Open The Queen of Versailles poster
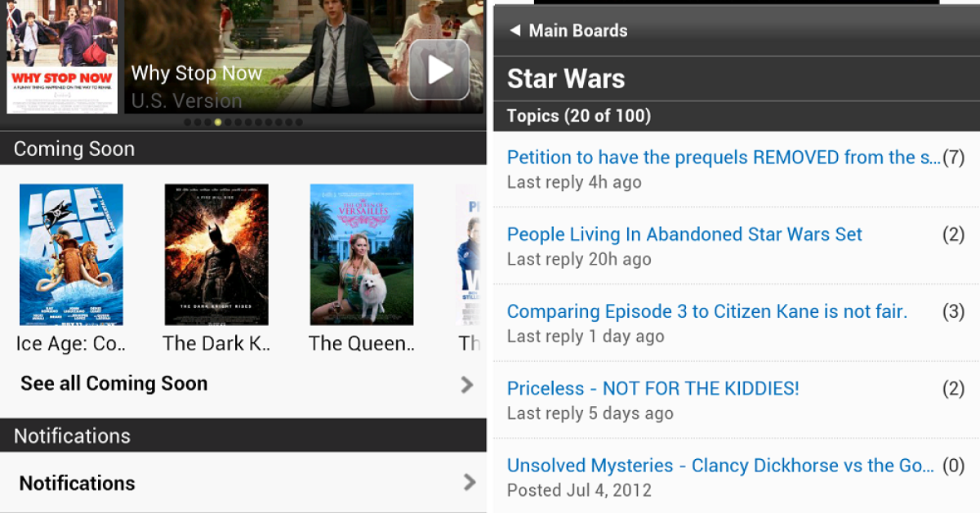Screen dimensions: 980x513 coord(362,255)
